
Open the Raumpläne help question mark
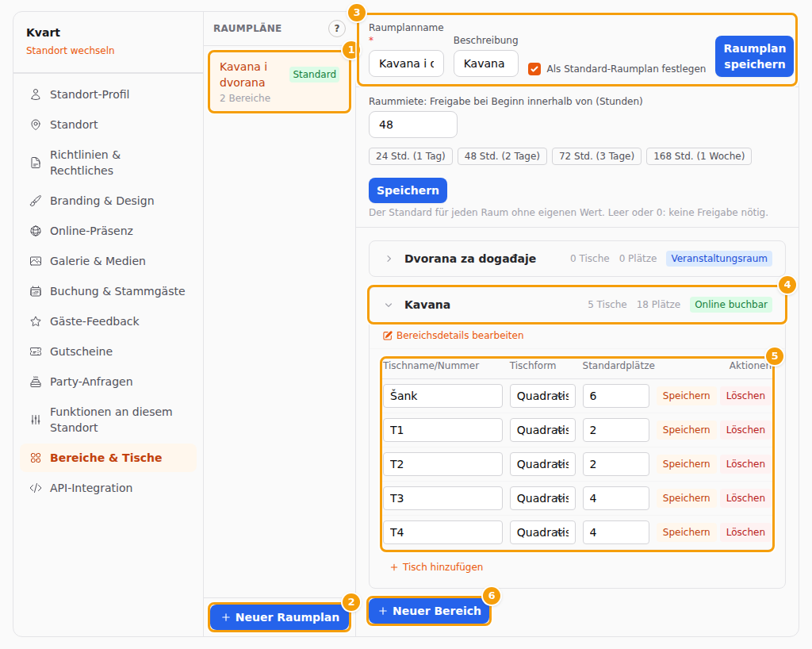[336, 29]
